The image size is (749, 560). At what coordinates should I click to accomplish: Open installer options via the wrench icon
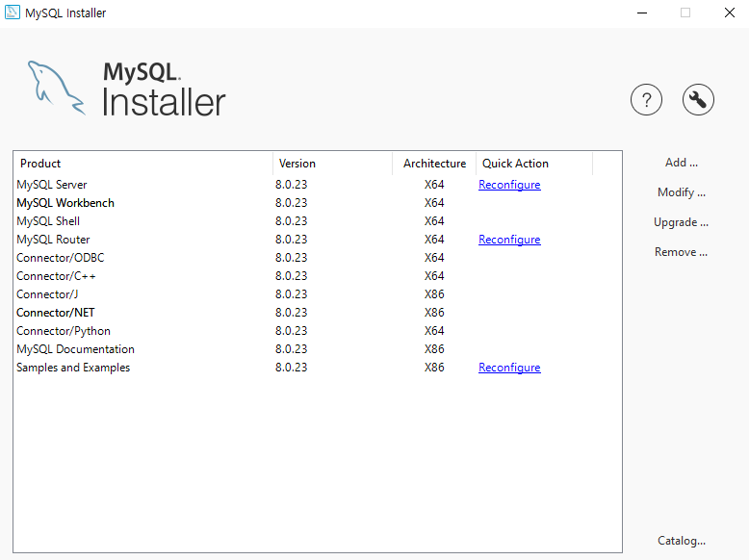[x=698, y=100]
